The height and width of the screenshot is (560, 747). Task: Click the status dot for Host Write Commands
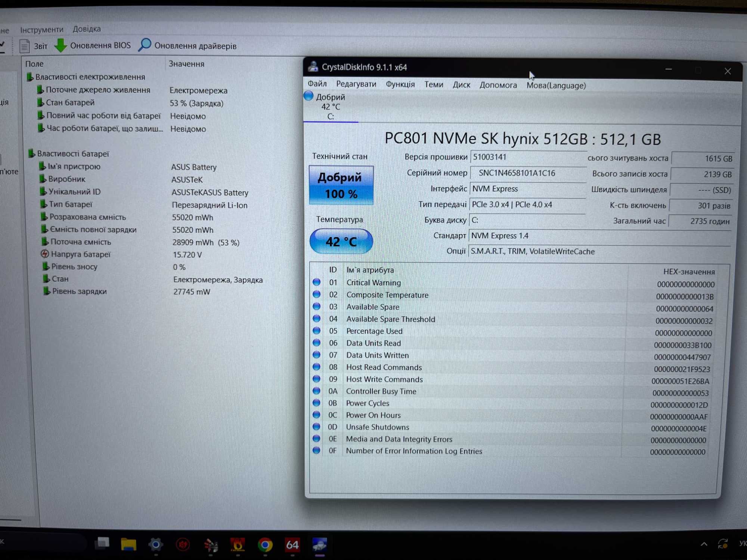pos(316,379)
